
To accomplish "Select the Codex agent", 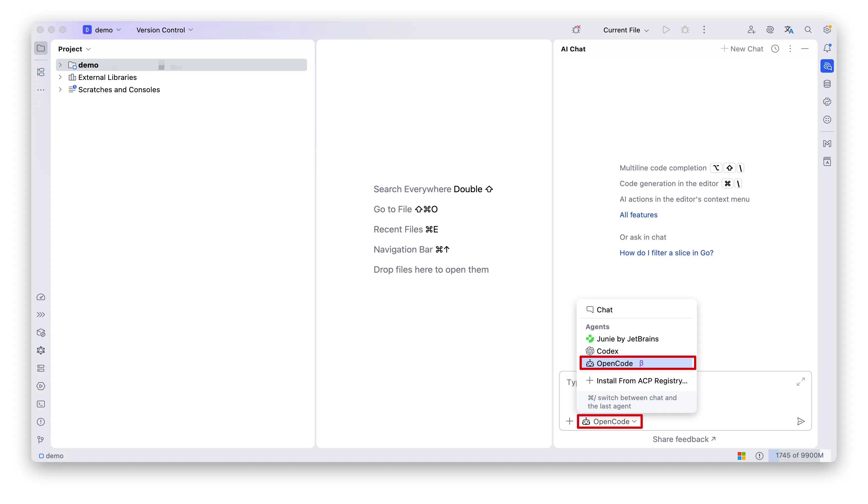I will 636,351.
